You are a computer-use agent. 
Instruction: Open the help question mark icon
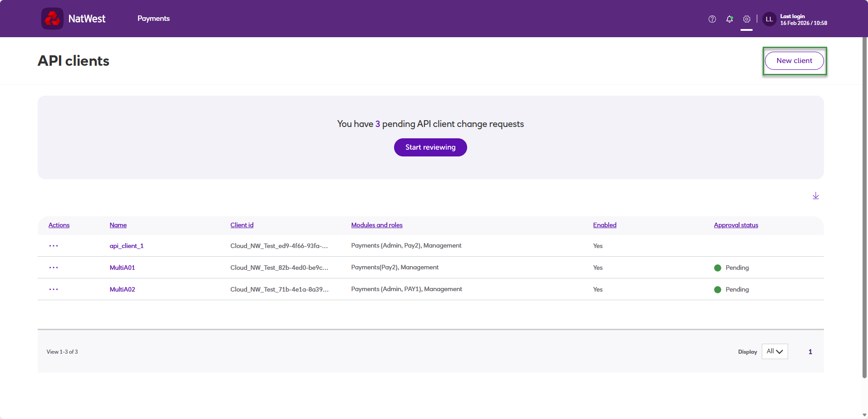click(x=712, y=19)
